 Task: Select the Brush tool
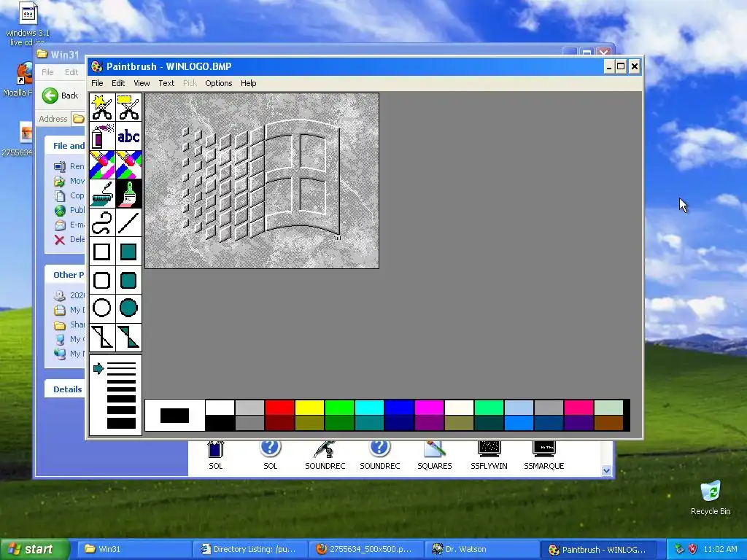coord(128,194)
